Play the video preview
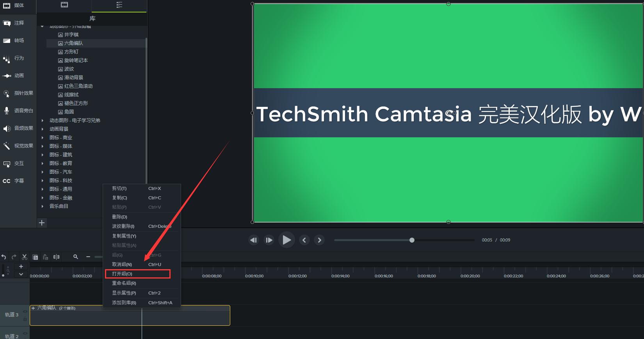Viewport: 644px width, 339px height. (286, 240)
